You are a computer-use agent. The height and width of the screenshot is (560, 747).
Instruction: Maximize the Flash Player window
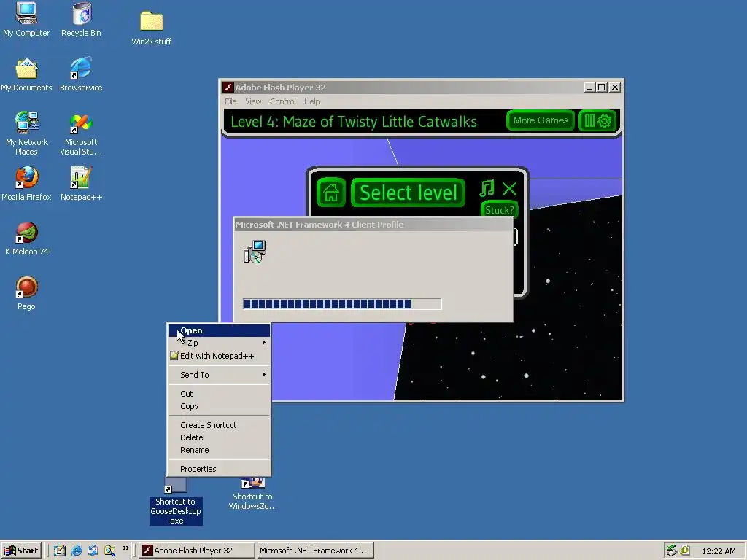point(601,87)
